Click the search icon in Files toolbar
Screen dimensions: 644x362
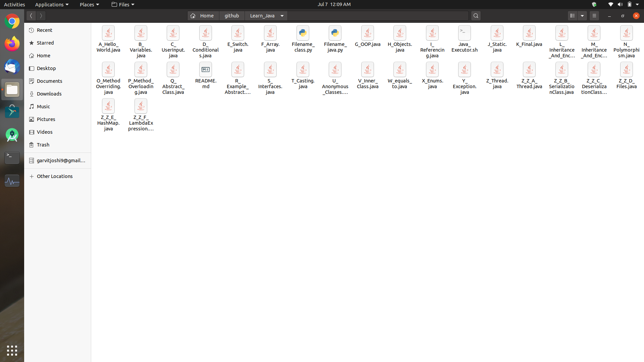[476, 16]
